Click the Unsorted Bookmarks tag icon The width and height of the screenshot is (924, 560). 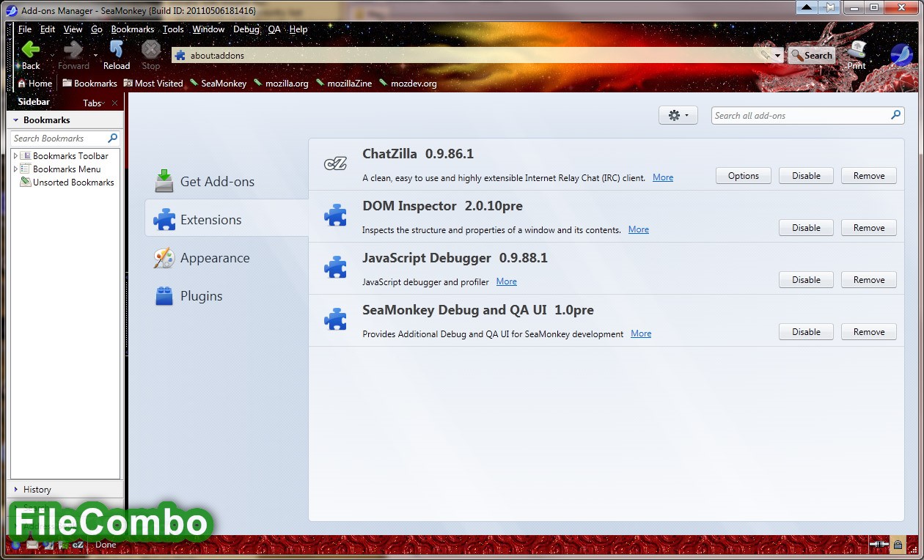pyautogui.click(x=26, y=183)
